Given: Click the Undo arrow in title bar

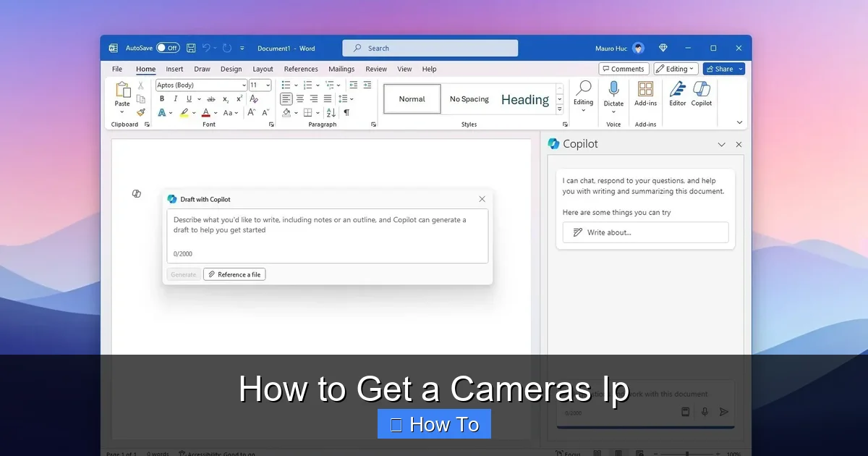Looking at the screenshot, I should point(207,48).
